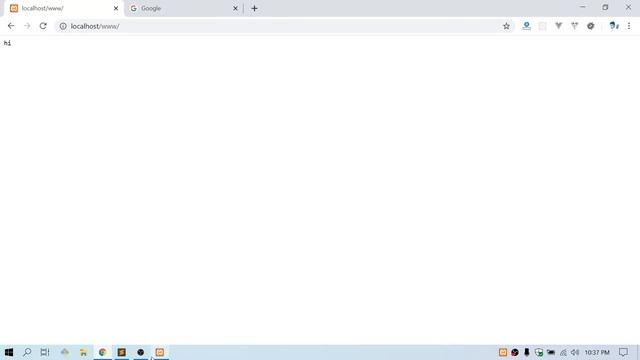Click the Show desktop strip

pyautogui.click(x=638, y=352)
